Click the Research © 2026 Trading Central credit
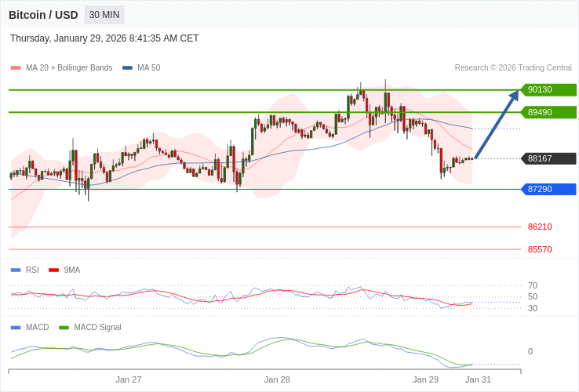Viewport: 579px width, 392px height. 513,68
